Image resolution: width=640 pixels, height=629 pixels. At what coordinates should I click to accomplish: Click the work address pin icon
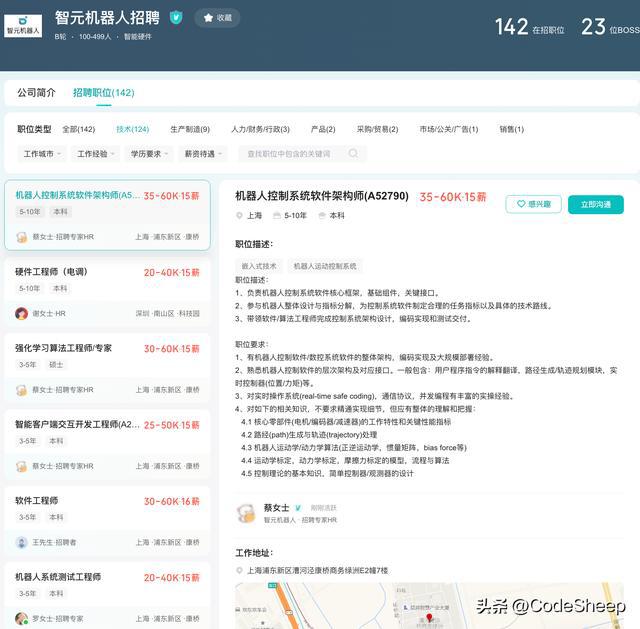tap(239, 571)
